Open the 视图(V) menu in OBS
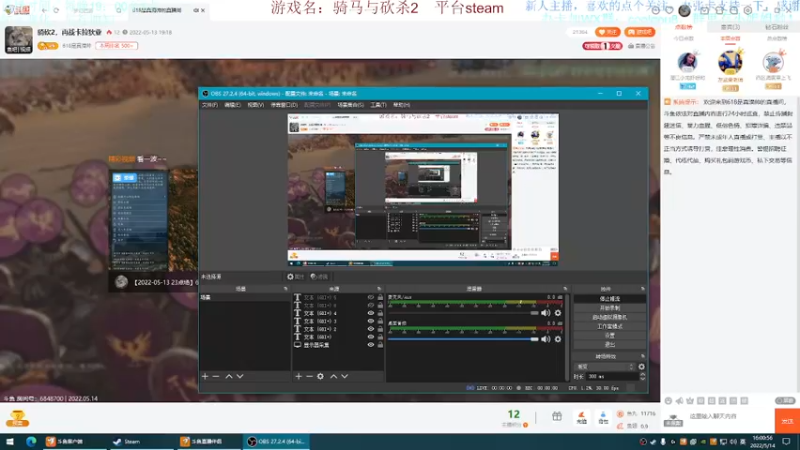 coord(256,105)
